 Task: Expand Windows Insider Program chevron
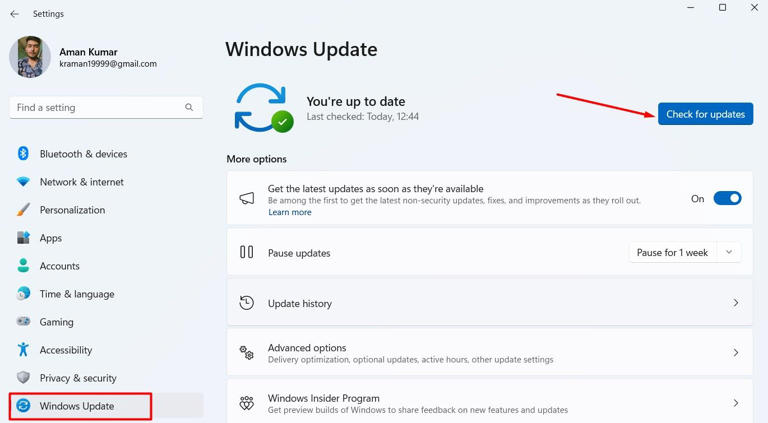(736, 403)
